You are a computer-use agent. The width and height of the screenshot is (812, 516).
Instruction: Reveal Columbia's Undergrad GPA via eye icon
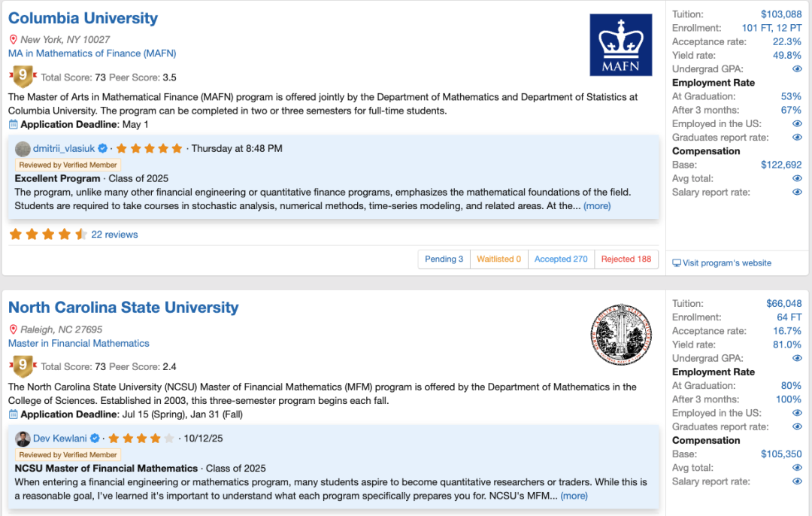797,69
